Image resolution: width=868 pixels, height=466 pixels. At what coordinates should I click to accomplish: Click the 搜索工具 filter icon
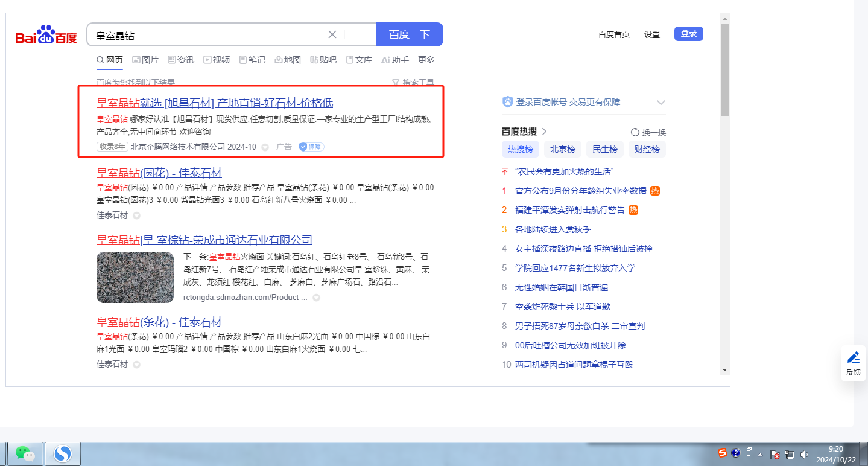coord(396,83)
